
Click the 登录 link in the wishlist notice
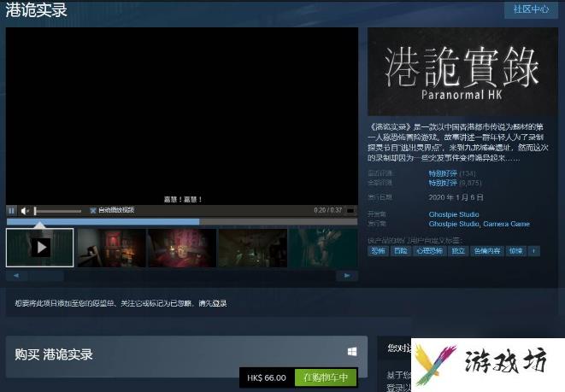point(219,303)
